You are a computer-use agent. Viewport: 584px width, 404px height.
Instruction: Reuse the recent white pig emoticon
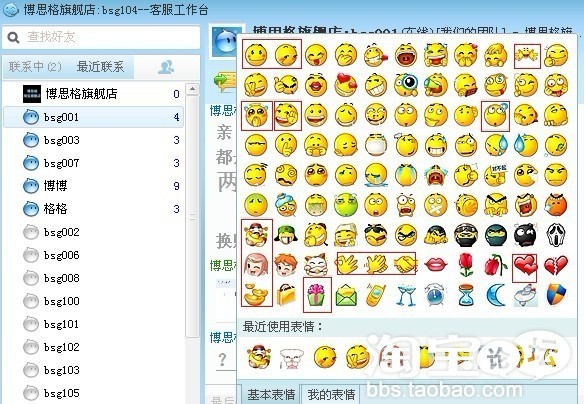[291, 359]
